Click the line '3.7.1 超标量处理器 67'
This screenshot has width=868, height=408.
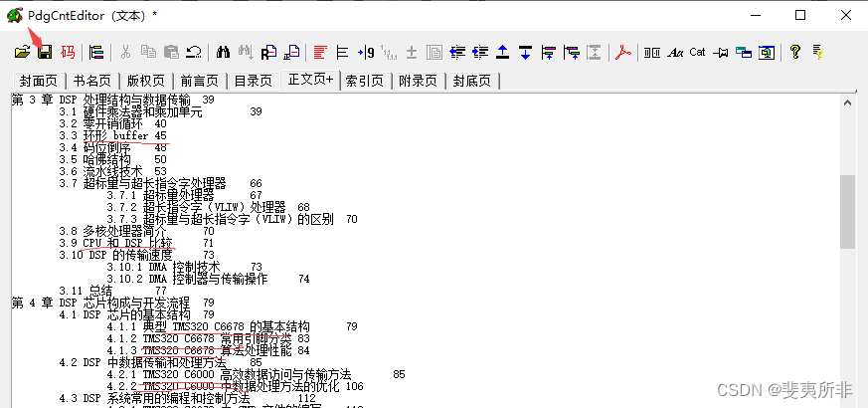tap(184, 196)
